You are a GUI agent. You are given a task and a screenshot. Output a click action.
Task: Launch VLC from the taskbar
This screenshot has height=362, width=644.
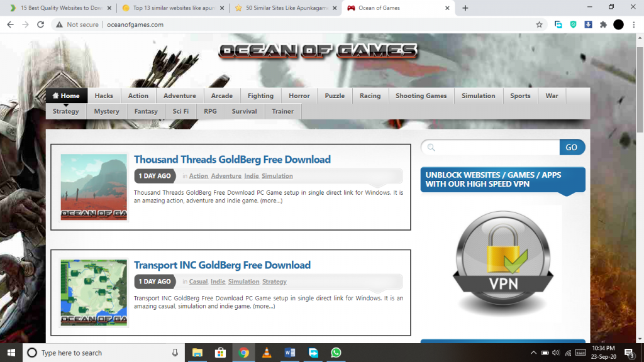tap(266, 353)
